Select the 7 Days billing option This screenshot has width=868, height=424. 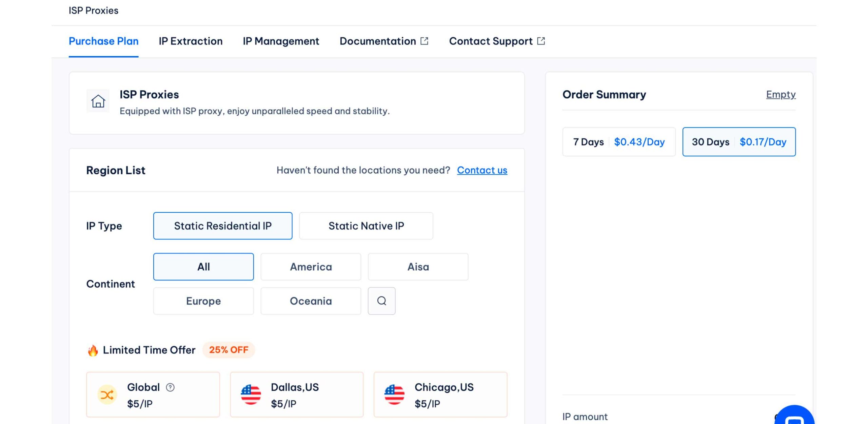pyautogui.click(x=619, y=142)
